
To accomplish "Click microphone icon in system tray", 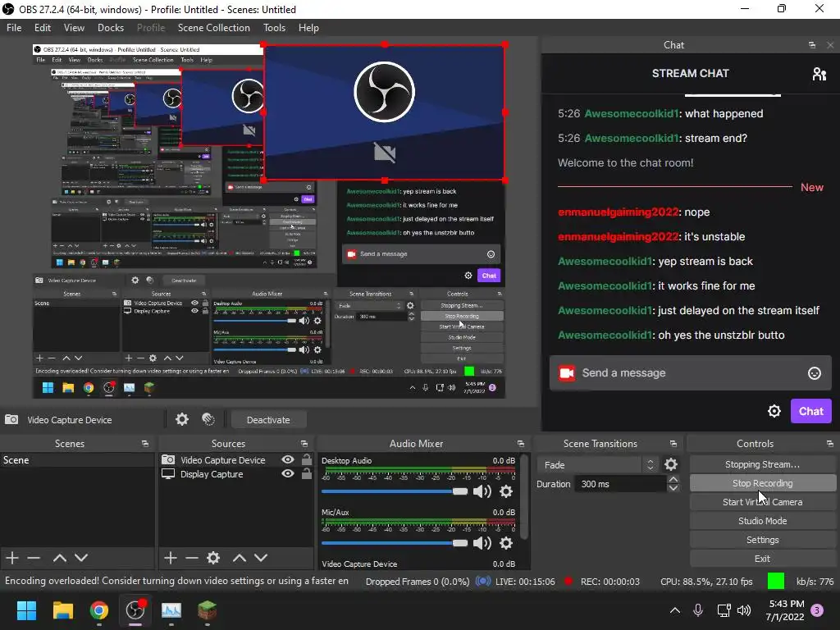I will click(x=697, y=610).
